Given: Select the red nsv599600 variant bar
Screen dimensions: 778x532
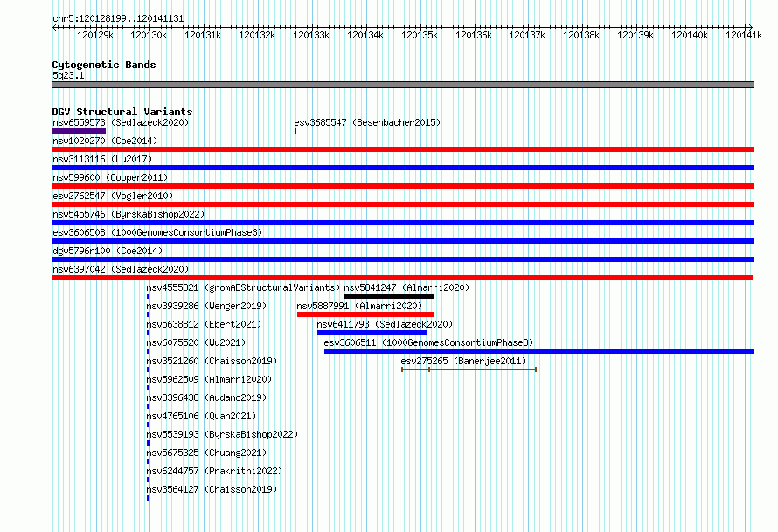Looking at the screenshot, I should point(402,186).
